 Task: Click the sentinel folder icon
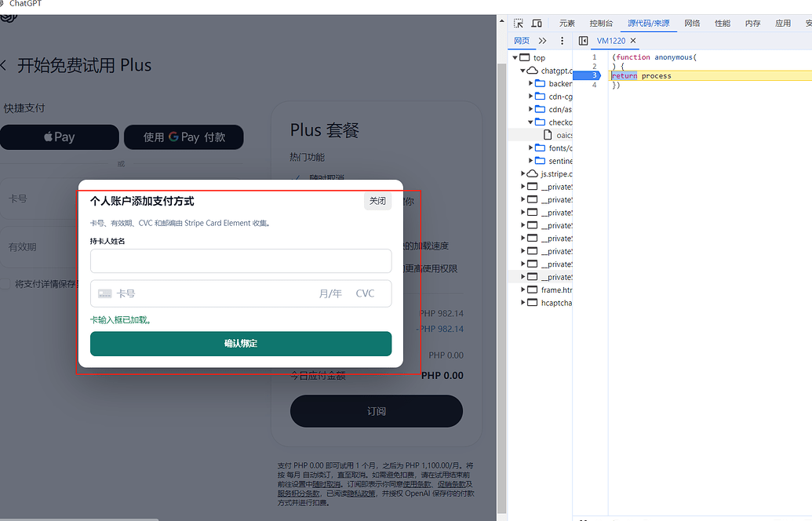pos(540,161)
